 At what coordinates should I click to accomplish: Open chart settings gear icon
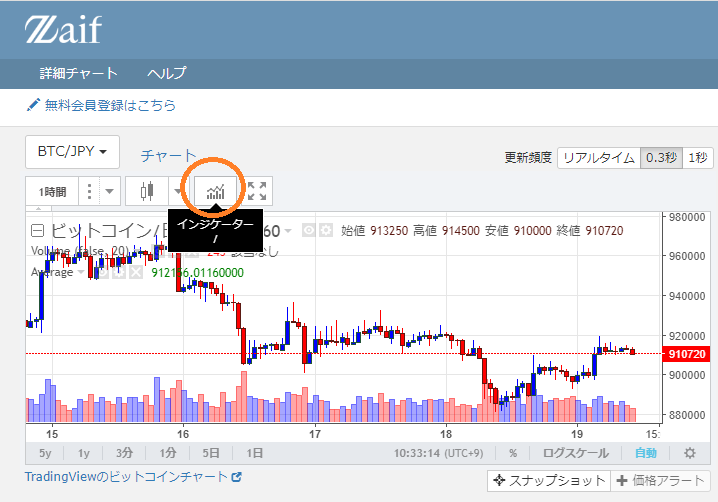[689, 453]
